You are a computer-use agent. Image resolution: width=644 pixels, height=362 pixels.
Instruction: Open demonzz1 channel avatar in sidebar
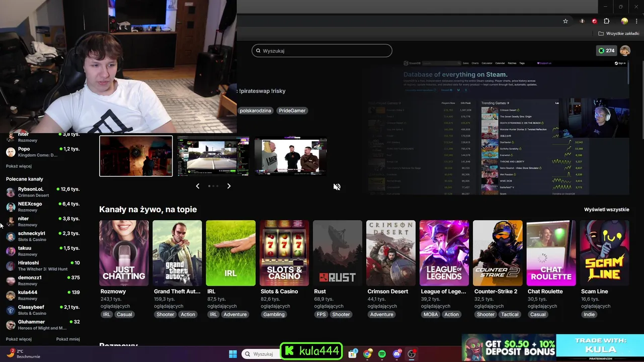[11, 281]
